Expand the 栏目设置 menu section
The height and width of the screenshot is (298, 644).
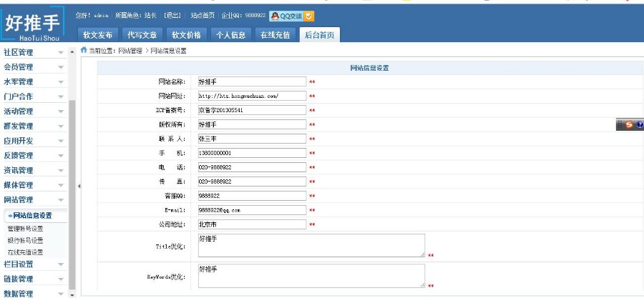[x=34, y=264]
